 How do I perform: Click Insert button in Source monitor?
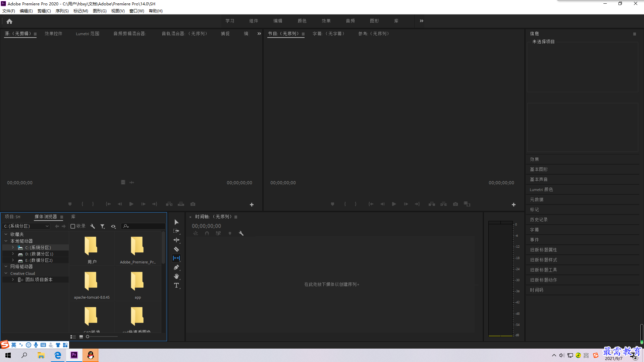click(169, 204)
